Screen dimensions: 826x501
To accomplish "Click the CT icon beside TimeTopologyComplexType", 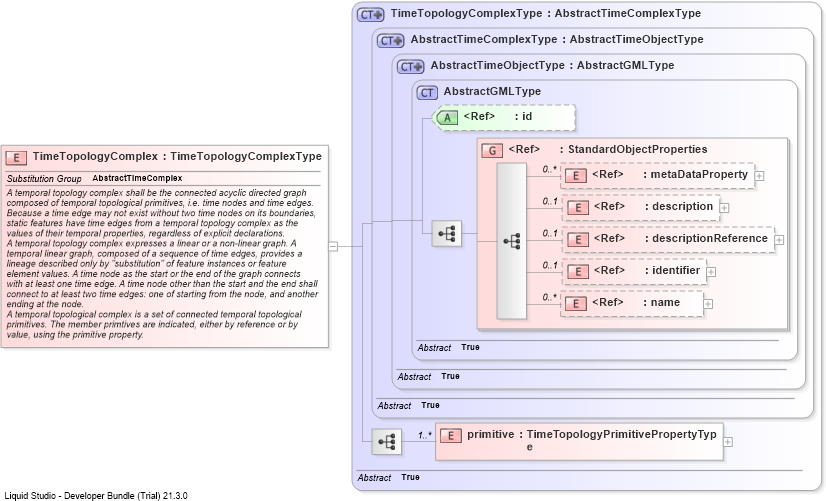I will (371, 15).
